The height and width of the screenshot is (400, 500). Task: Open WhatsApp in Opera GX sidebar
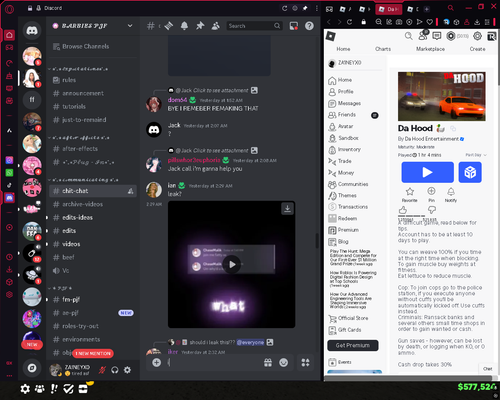click(x=9, y=173)
